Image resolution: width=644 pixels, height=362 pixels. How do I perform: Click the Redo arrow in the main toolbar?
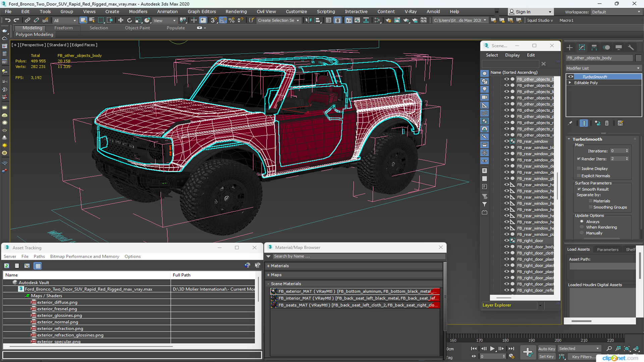[16, 20]
